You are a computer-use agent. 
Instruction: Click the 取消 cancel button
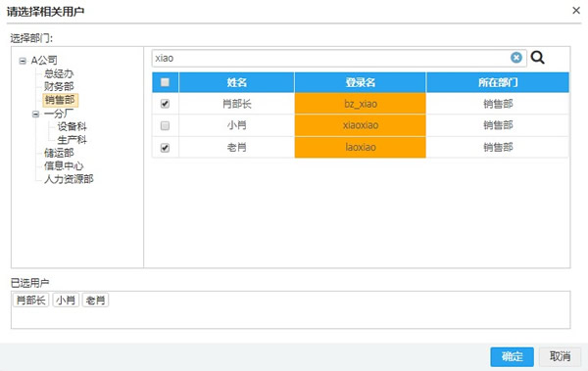coord(560,356)
